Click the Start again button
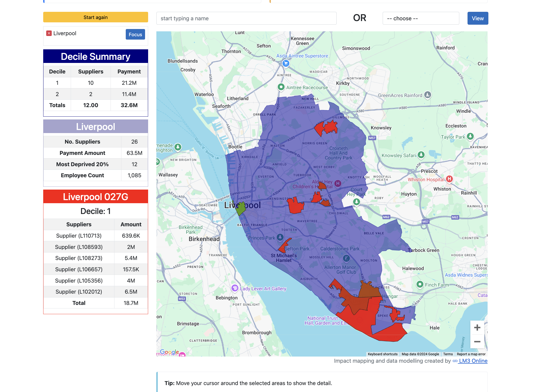Image resolution: width=538 pixels, height=392 pixels. [x=96, y=17]
